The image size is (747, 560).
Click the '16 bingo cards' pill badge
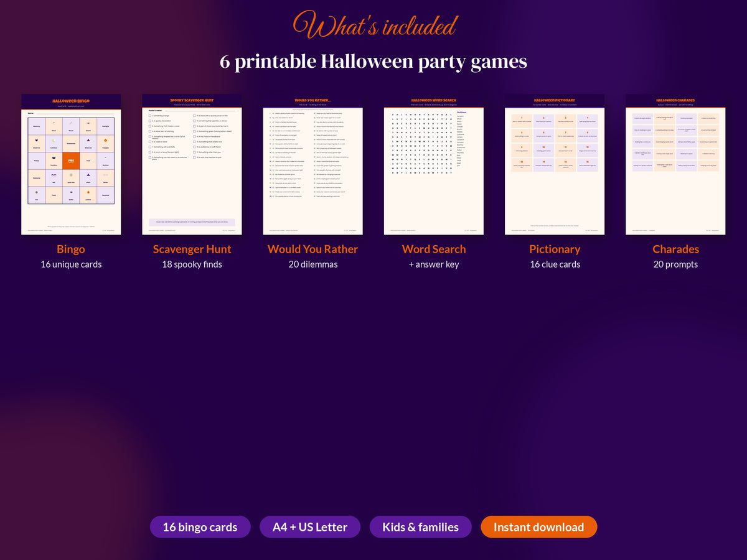tap(200, 527)
